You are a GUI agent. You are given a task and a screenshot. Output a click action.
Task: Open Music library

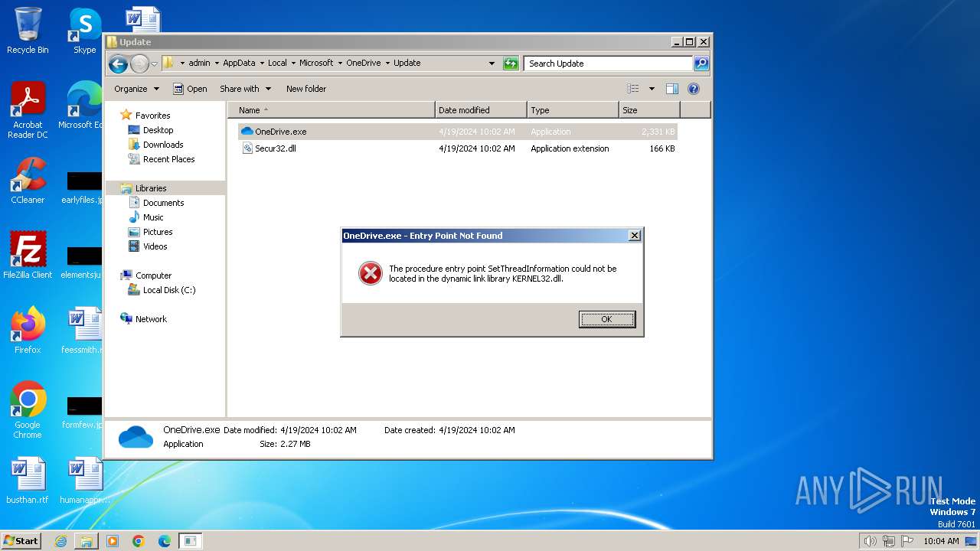tap(153, 217)
